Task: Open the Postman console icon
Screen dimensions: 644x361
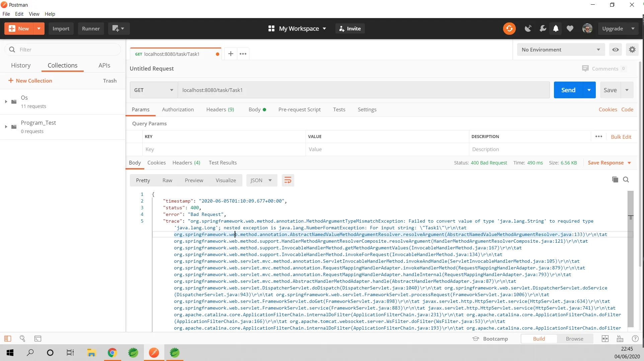Action: (38, 339)
